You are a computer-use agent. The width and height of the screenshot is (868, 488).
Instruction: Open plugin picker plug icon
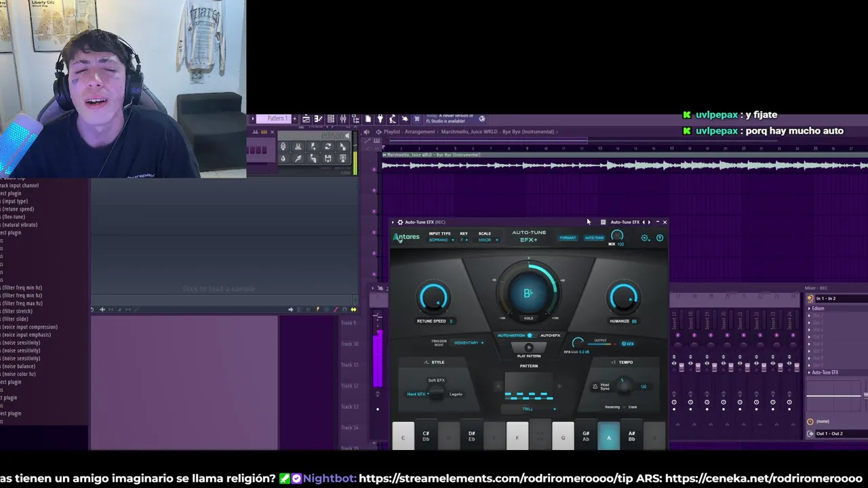(x=380, y=119)
